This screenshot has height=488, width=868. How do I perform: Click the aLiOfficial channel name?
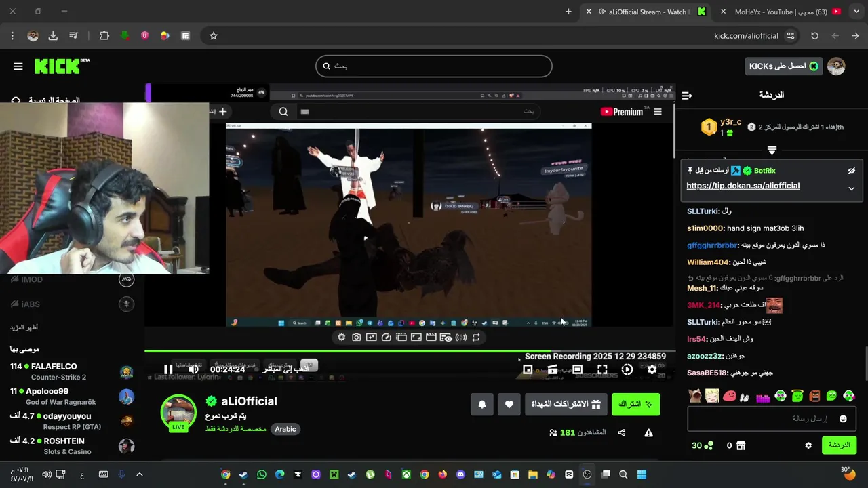coord(249,401)
